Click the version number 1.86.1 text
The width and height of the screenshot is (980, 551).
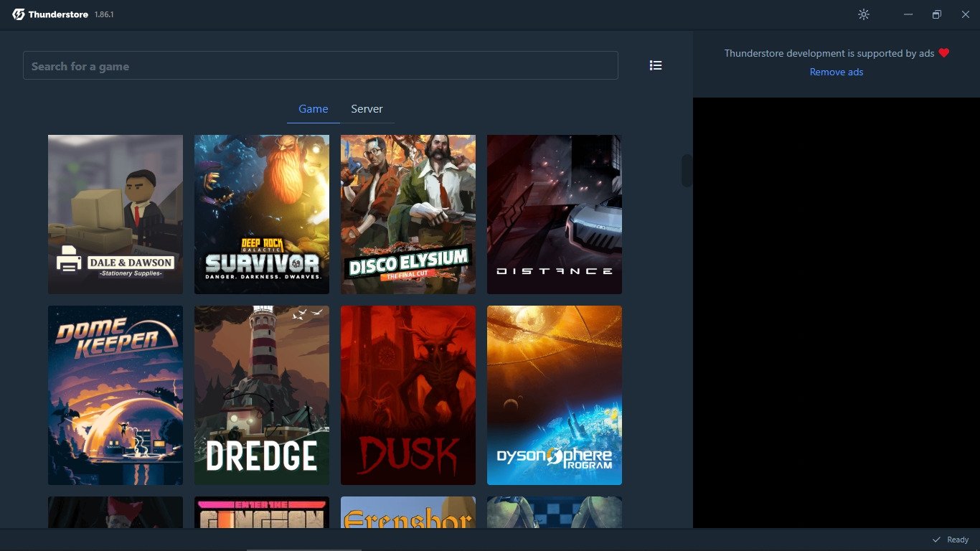point(104,15)
